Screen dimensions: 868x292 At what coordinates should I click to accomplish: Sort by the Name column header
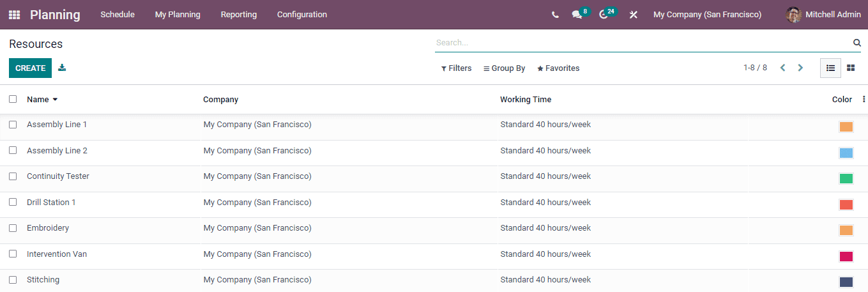click(42, 99)
